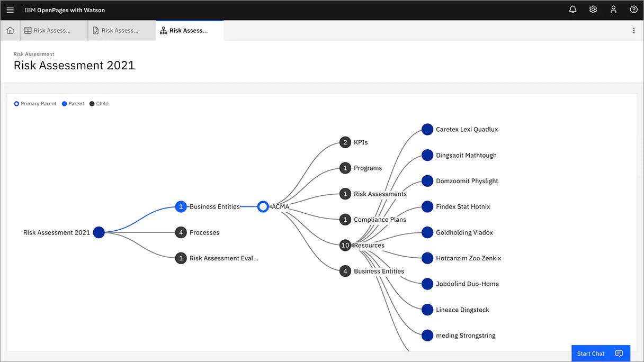Expand the Resources node showing 10 items
644x362 pixels.
pos(345,245)
